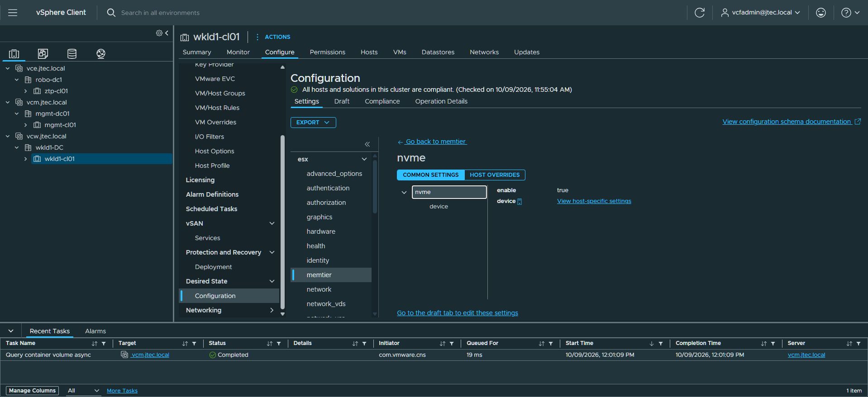
Task: Click the navigator settings gear icon
Action: pos(159,33)
